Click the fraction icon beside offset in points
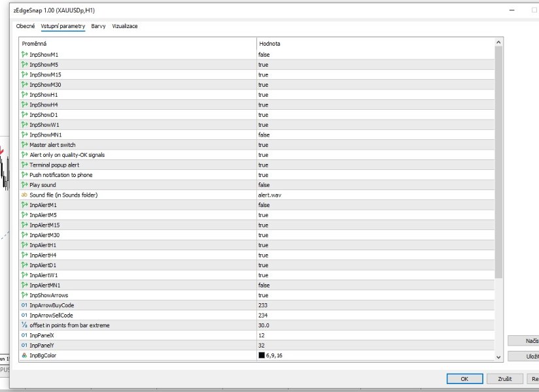The image size is (539, 392). click(x=24, y=325)
